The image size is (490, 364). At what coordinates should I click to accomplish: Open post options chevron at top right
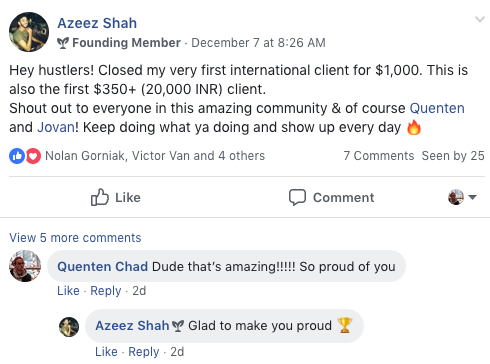(x=480, y=19)
